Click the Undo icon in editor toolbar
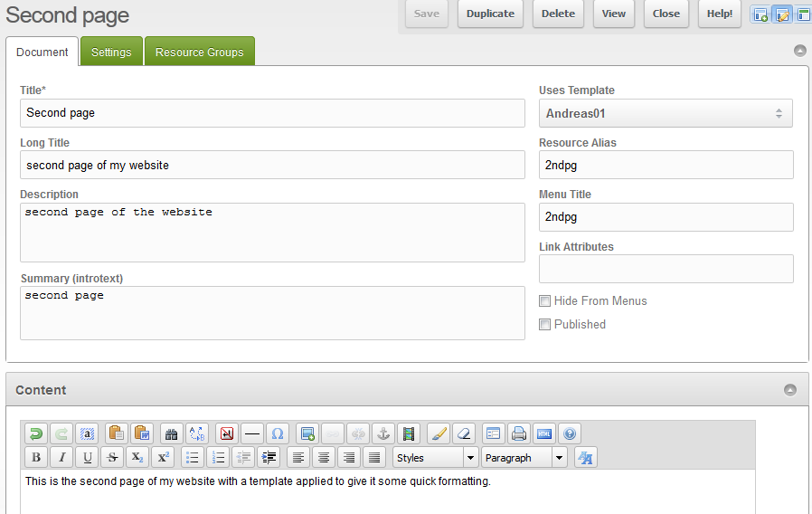The height and width of the screenshot is (514, 812). tap(36, 433)
